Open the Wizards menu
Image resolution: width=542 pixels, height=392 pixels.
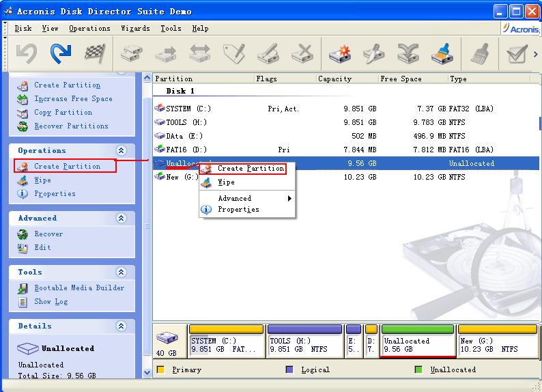(x=135, y=29)
